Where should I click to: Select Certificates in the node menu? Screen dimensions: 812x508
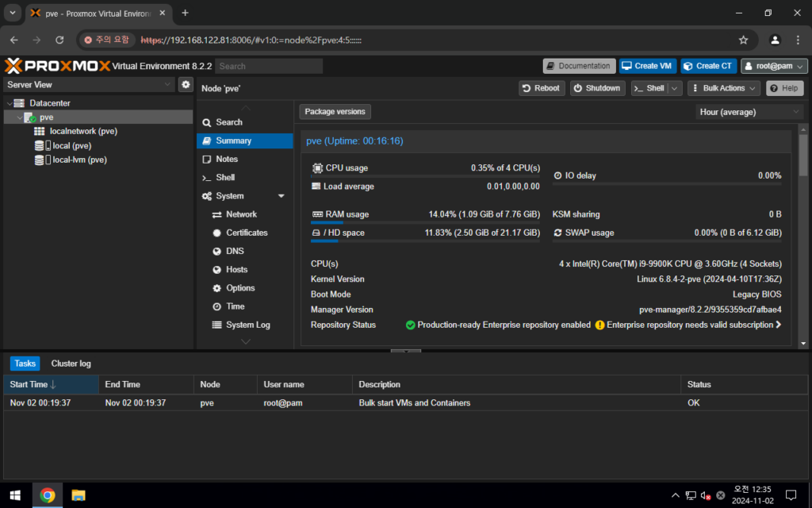pyautogui.click(x=247, y=233)
